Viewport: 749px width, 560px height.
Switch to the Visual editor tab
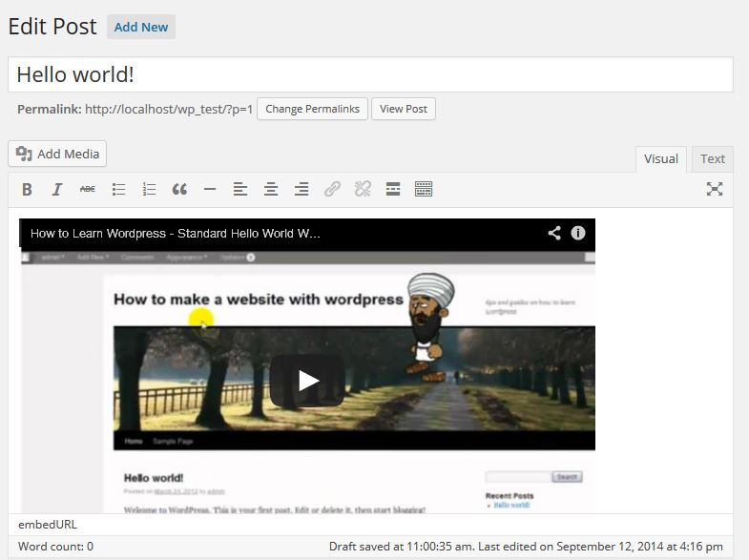point(661,159)
